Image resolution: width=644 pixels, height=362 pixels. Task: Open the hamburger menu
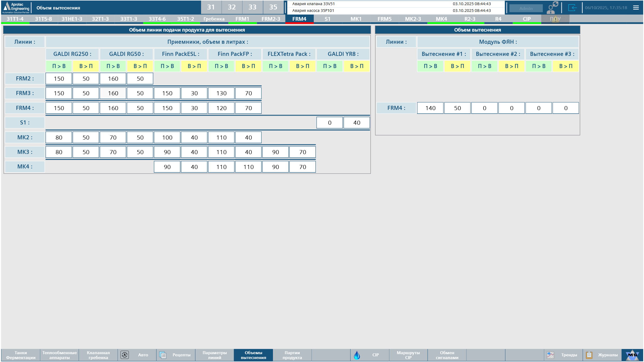pyautogui.click(x=636, y=8)
